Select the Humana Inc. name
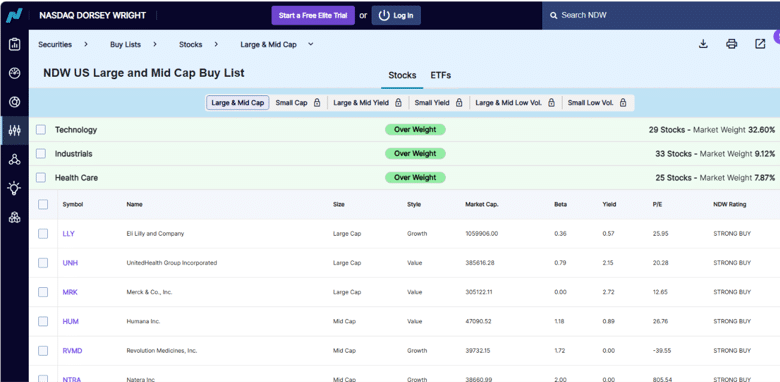Screen dimensions: 780x382 click(x=143, y=322)
